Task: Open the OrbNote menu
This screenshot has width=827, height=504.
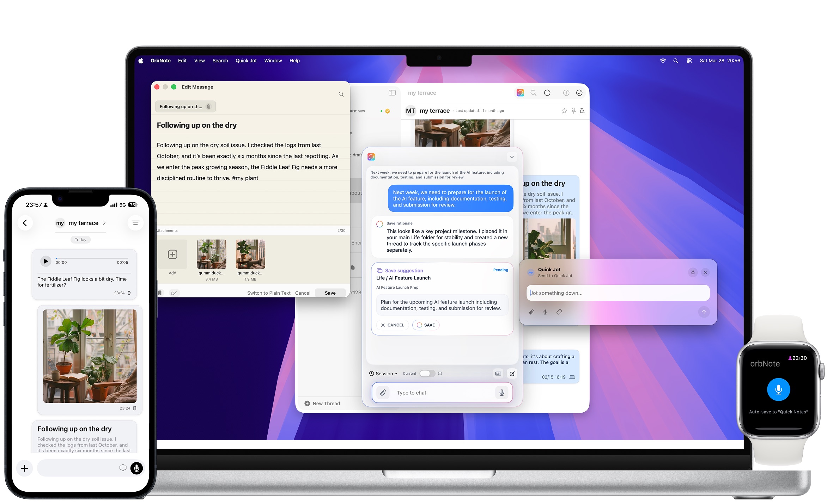Action: point(160,61)
